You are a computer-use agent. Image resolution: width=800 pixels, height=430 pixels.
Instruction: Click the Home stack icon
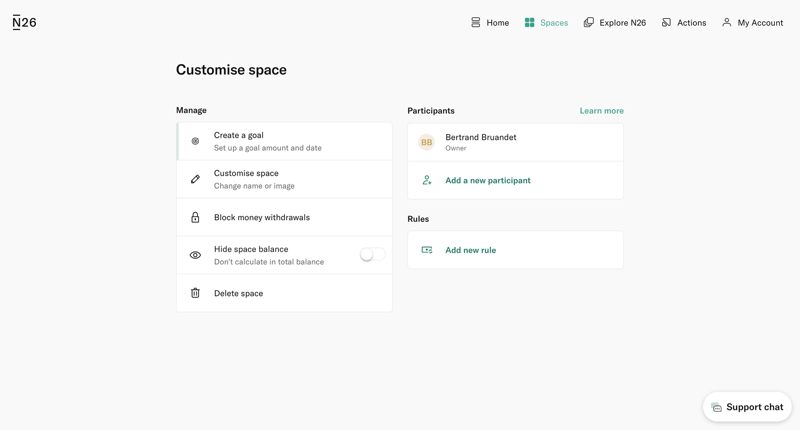(476, 22)
